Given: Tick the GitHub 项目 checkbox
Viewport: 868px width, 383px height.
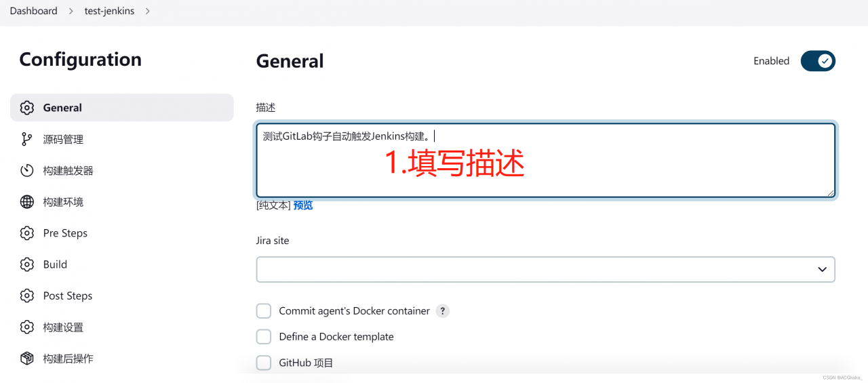Looking at the screenshot, I should click(x=264, y=363).
